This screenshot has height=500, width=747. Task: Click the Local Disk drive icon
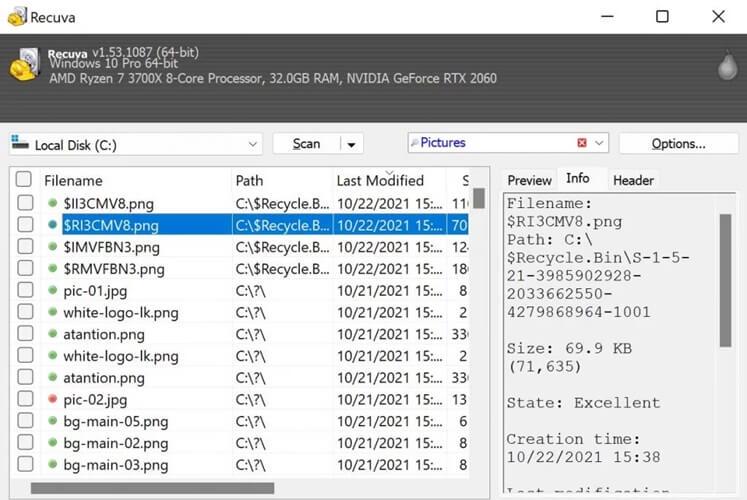point(20,142)
